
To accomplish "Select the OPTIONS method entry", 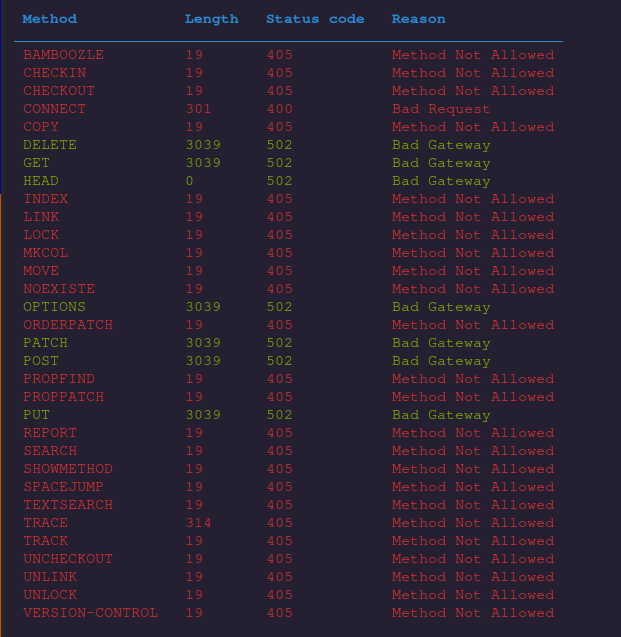I will tap(55, 307).
